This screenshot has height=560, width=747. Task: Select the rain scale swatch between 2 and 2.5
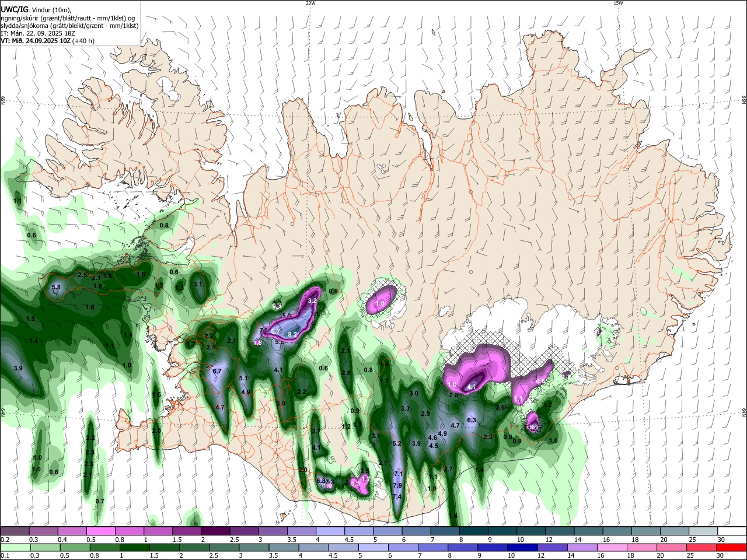(194, 547)
